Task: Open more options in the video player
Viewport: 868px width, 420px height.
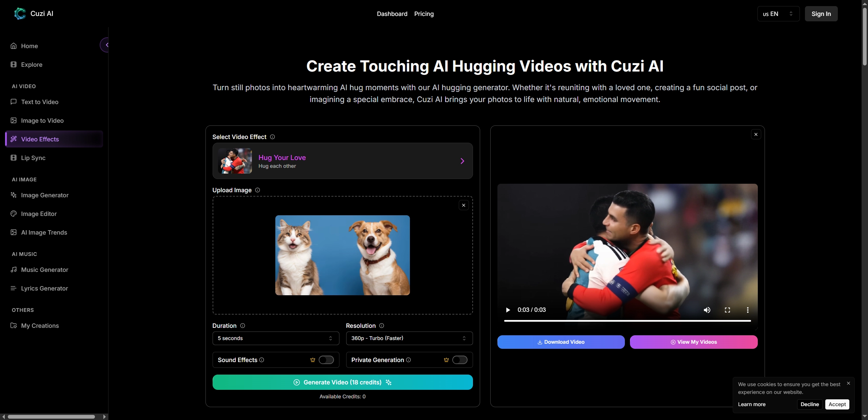Action: pos(748,310)
